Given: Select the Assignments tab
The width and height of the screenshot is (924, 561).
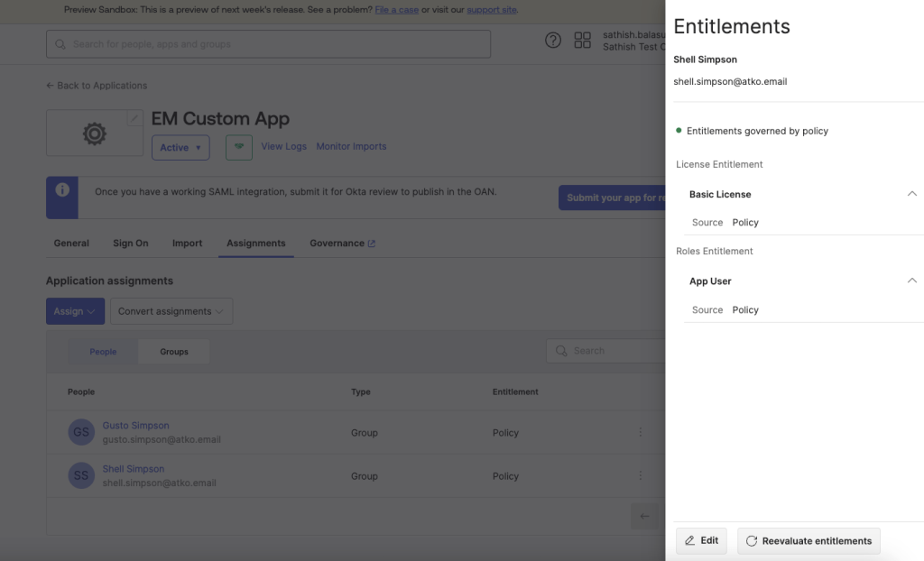Looking at the screenshot, I should (x=255, y=243).
